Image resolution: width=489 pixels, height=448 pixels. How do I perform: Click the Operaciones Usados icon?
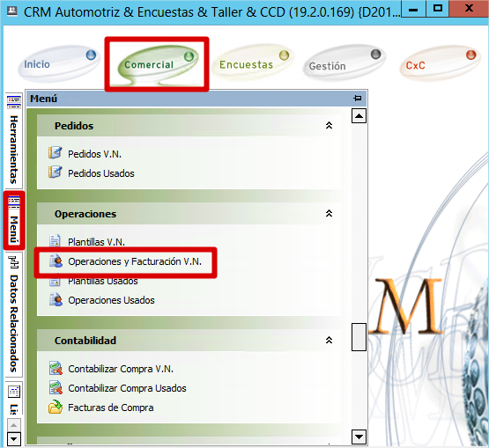coord(56,300)
